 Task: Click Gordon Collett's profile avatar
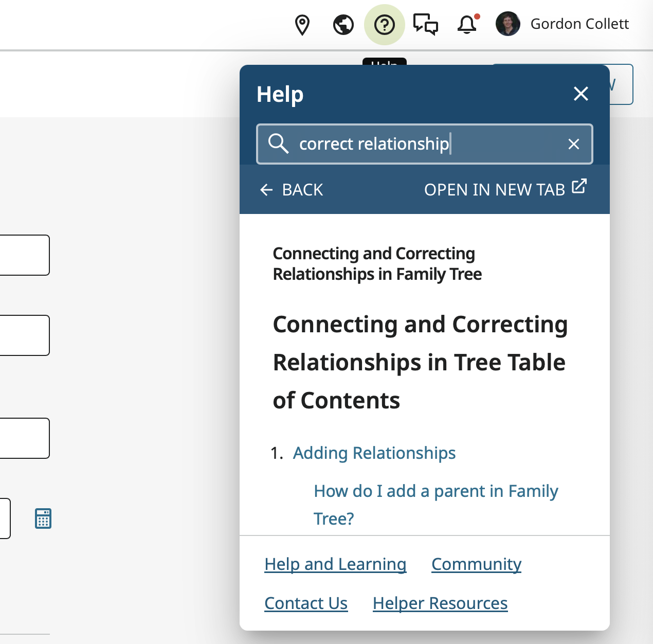(507, 24)
